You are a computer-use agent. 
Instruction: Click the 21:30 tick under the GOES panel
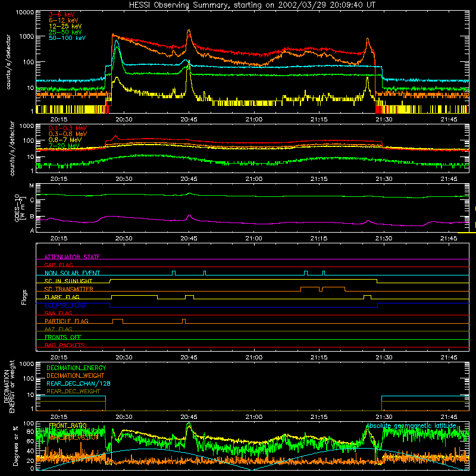tap(384, 239)
